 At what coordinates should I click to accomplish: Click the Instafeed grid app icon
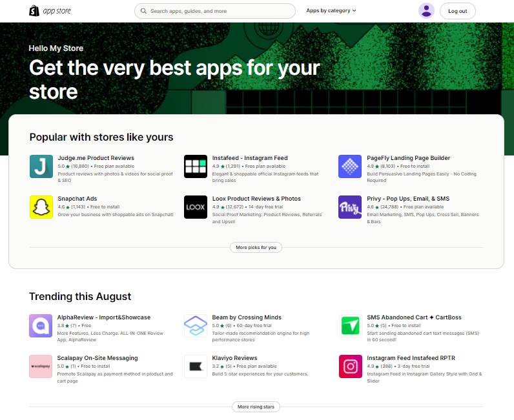196,166
